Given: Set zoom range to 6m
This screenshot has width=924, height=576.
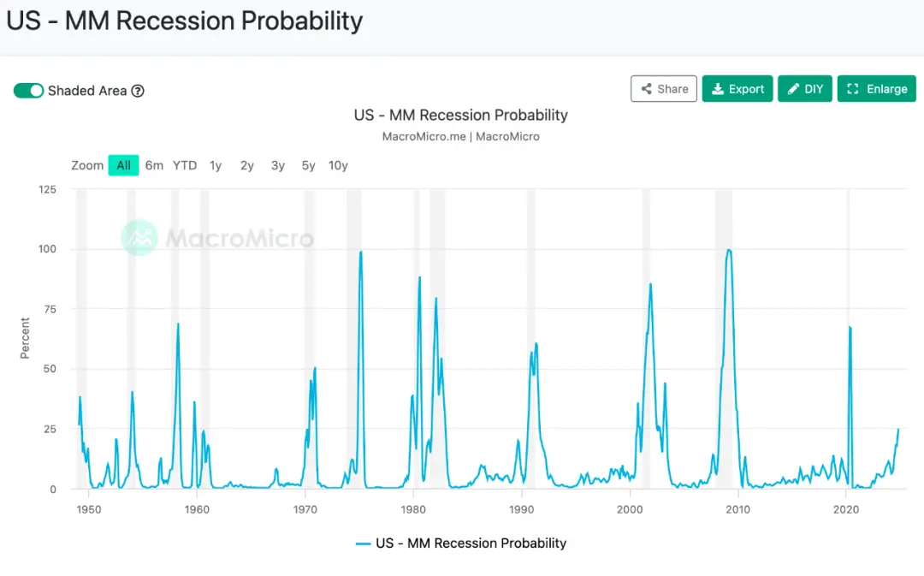Looking at the screenshot, I should 154,165.
